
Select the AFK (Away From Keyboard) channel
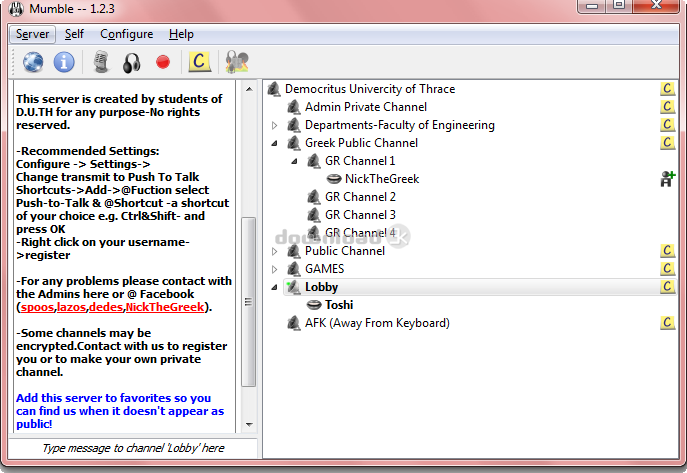pos(377,323)
